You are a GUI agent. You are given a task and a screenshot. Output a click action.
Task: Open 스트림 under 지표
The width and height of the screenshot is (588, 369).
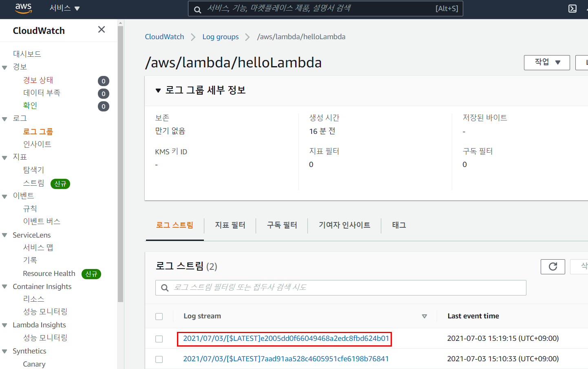[33, 183]
